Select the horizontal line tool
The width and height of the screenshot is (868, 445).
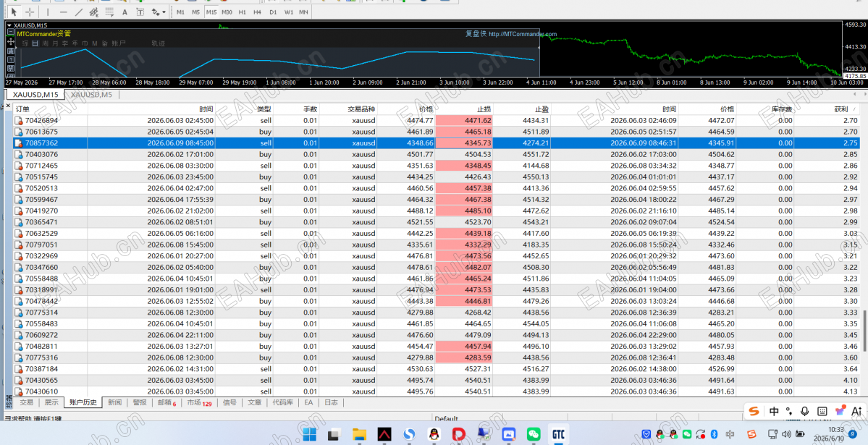pyautogui.click(x=63, y=12)
